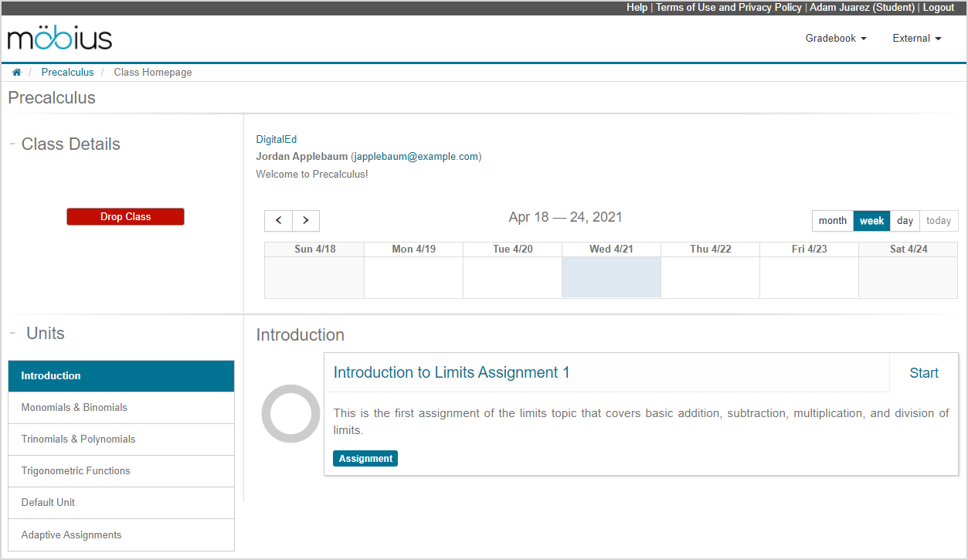Image resolution: width=968 pixels, height=560 pixels.
Task: Open the External dropdown
Action: point(916,37)
